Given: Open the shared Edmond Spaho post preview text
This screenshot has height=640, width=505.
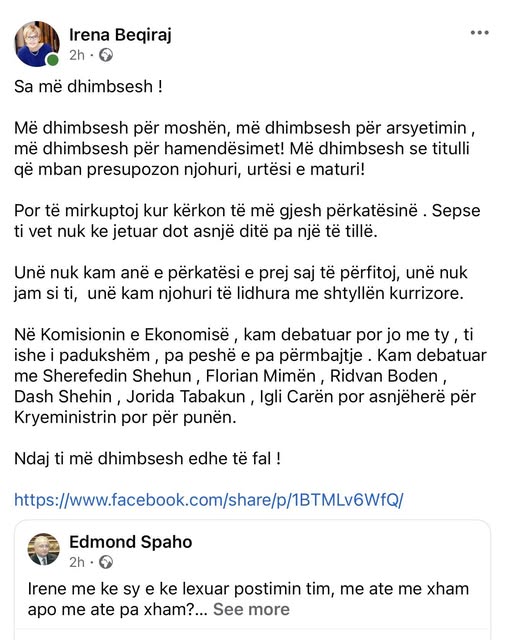Looking at the screenshot, I should click(248, 599).
